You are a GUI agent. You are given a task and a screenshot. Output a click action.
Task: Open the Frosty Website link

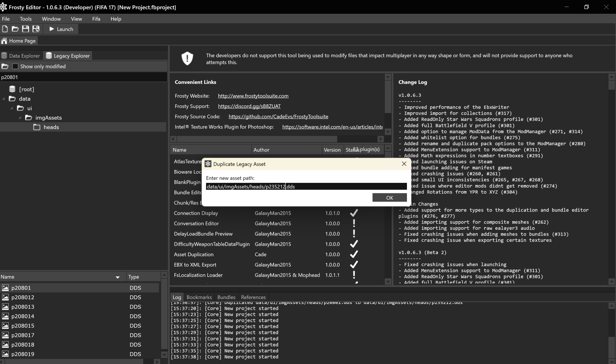point(253,96)
